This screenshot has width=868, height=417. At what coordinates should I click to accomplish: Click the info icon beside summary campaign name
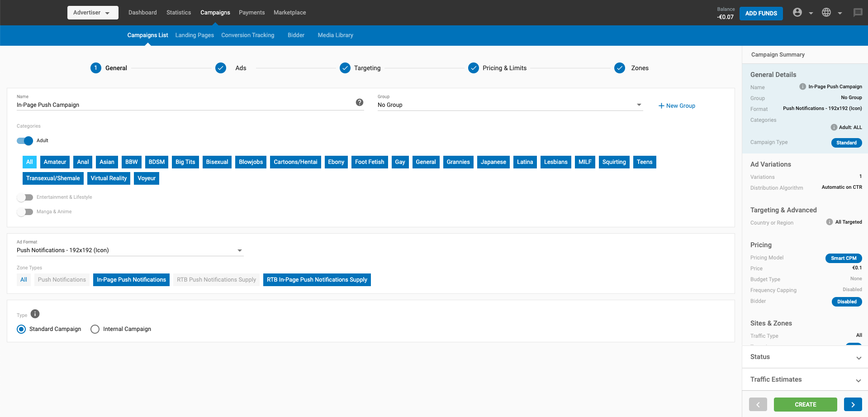click(802, 86)
